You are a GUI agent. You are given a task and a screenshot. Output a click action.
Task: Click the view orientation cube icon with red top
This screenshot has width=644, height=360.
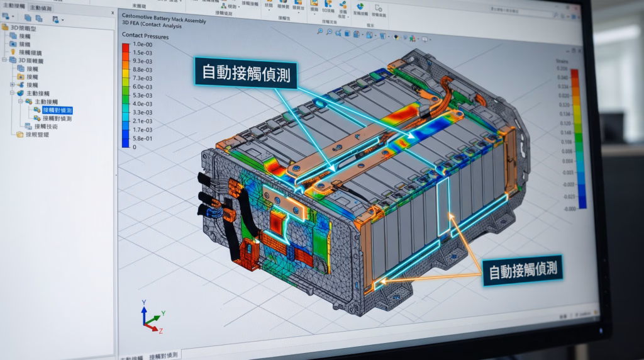tap(356, 35)
